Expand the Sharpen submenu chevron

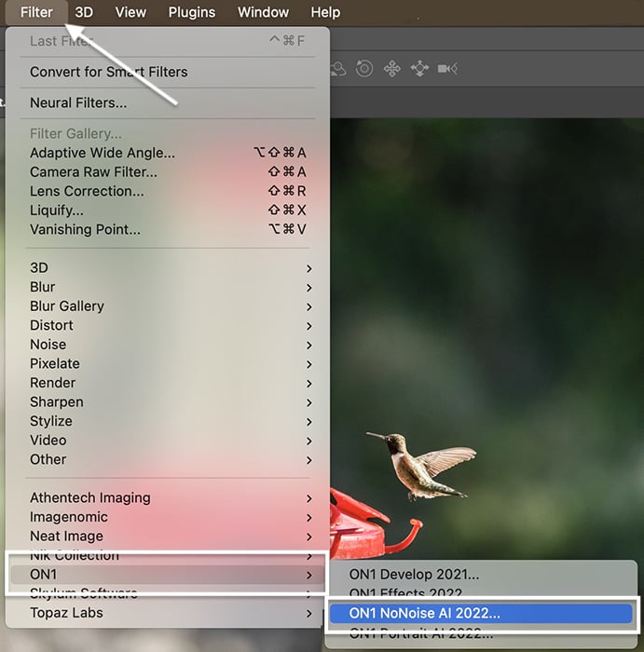pos(309,402)
